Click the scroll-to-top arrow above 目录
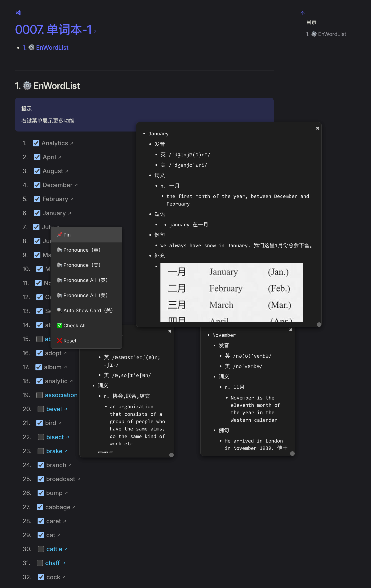The image size is (371, 588). pos(302,13)
